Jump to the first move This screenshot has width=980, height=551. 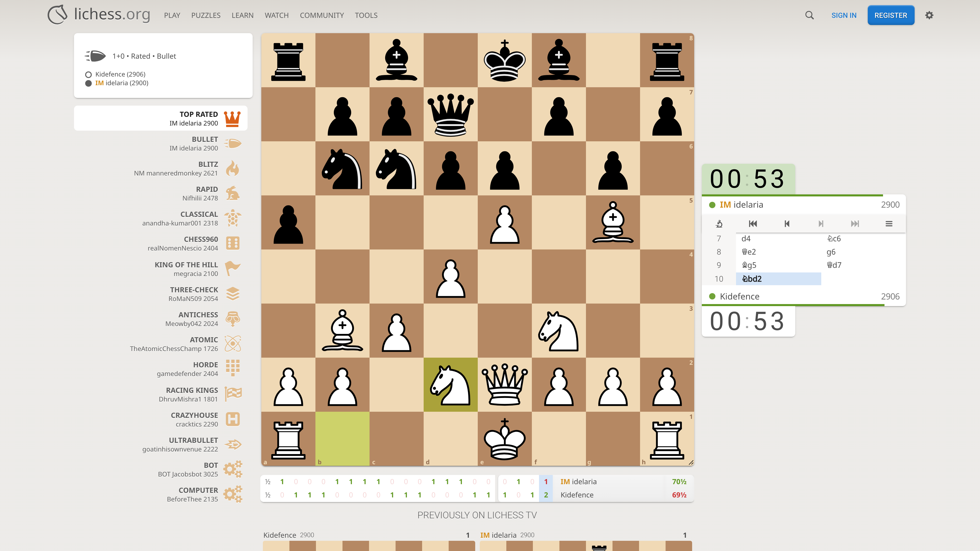click(x=753, y=224)
